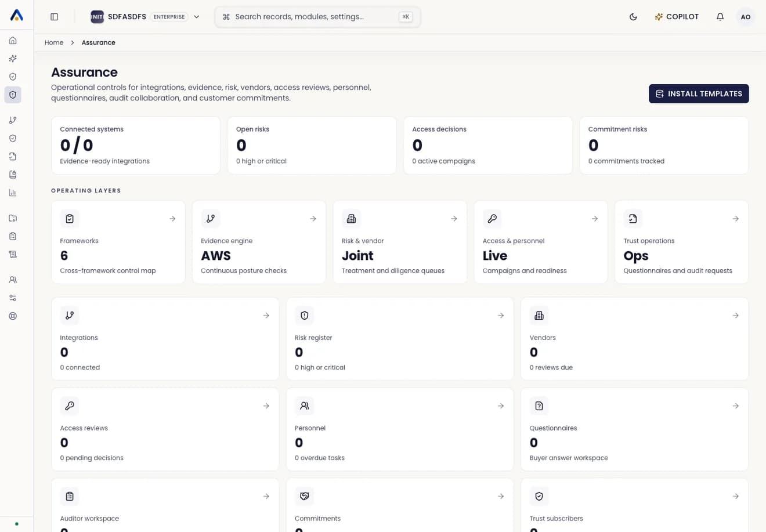The image size is (766, 532).
Task: Open the file-sync icon in the sidebar
Action: (x=13, y=157)
